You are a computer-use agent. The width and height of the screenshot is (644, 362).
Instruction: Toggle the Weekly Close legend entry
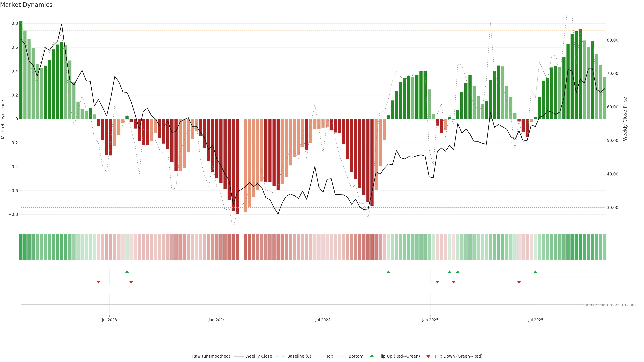[258, 356]
